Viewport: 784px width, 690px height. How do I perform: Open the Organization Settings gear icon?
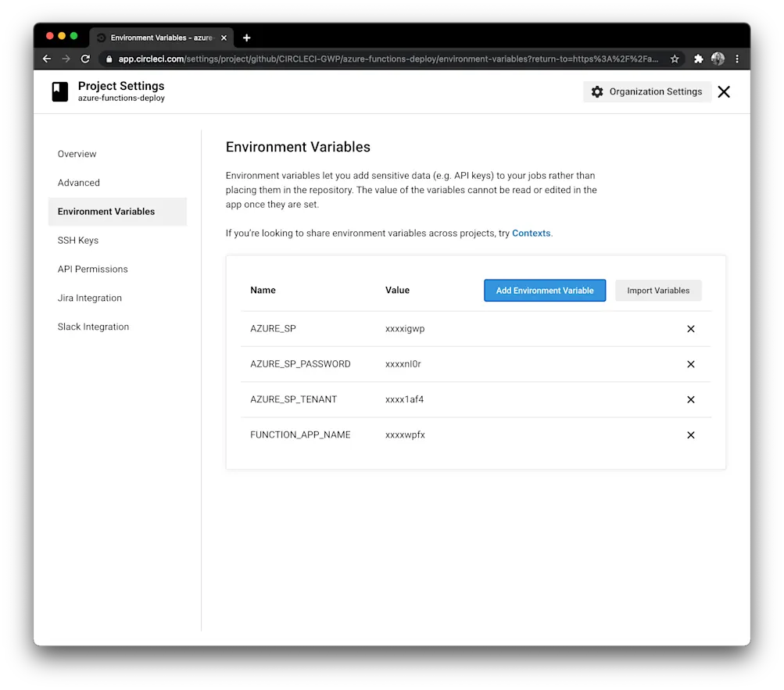pyautogui.click(x=597, y=91)
